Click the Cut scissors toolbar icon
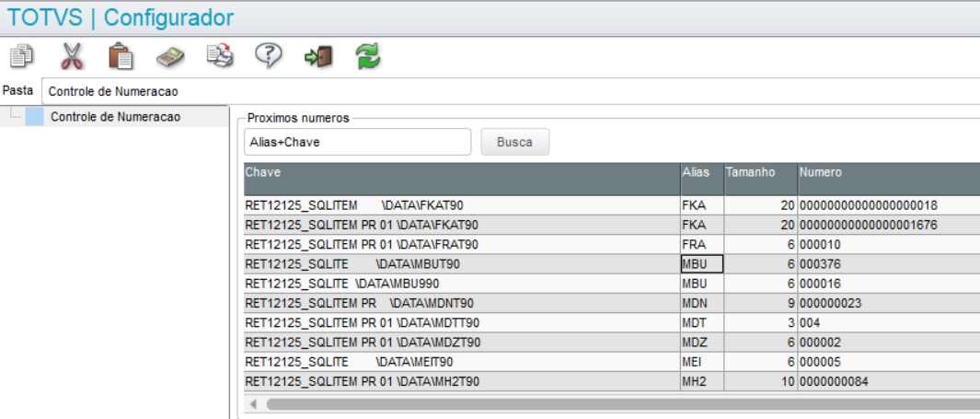Image resolution: width=980 pixels, height=419 pixels. tap(72, 56)
